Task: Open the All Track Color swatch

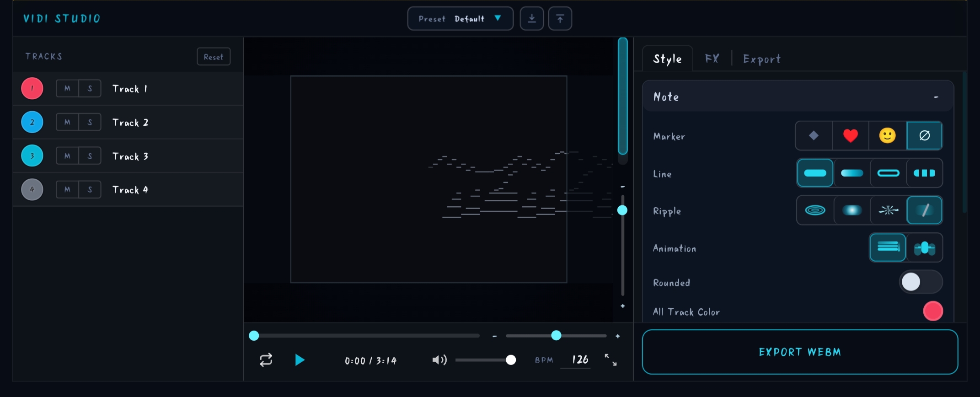Action: point(933,311)
